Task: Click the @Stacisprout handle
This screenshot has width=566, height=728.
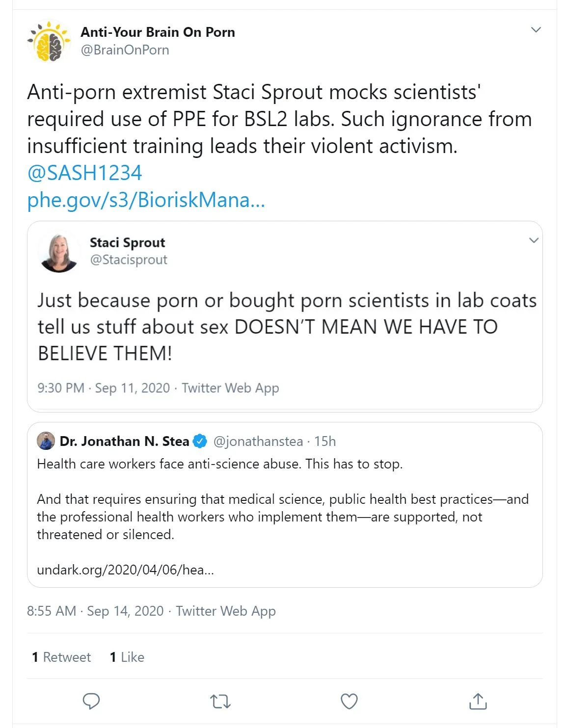Action: pyautogui.click(x=129, y=260)
